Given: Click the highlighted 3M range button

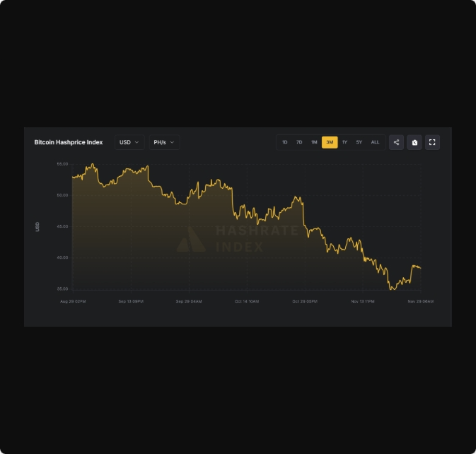Looking at the screenshot, I should [x=330, y=142].
